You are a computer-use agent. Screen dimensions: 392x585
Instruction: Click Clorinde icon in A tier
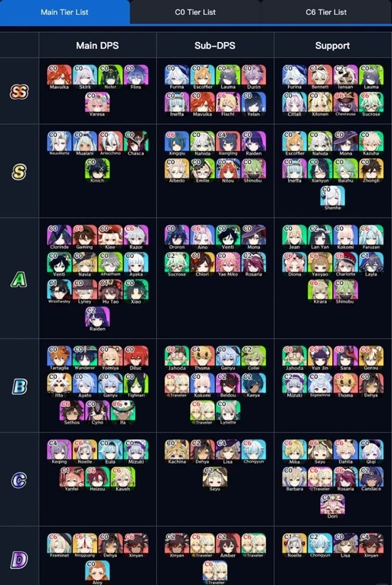pyautogui.click(x=59, y=237)
